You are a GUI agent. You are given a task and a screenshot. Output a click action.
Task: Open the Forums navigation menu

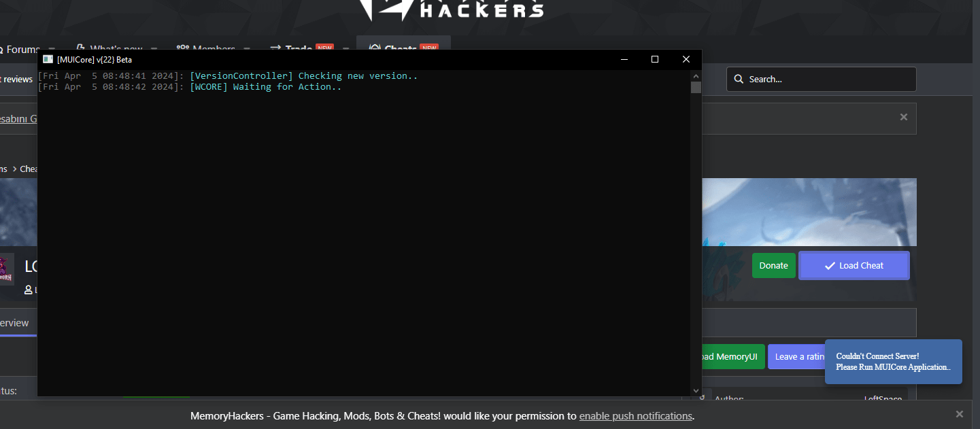point(20,50)
